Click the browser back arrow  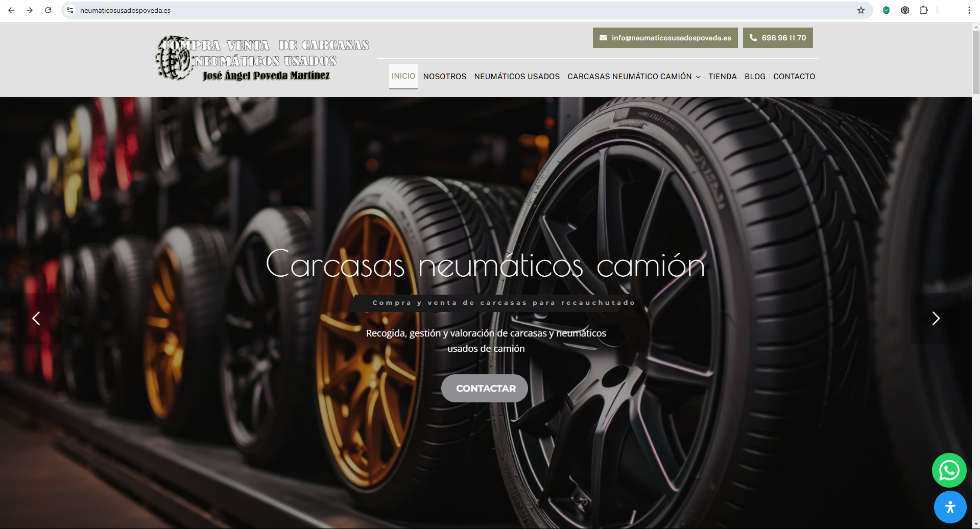pos(11,10)
